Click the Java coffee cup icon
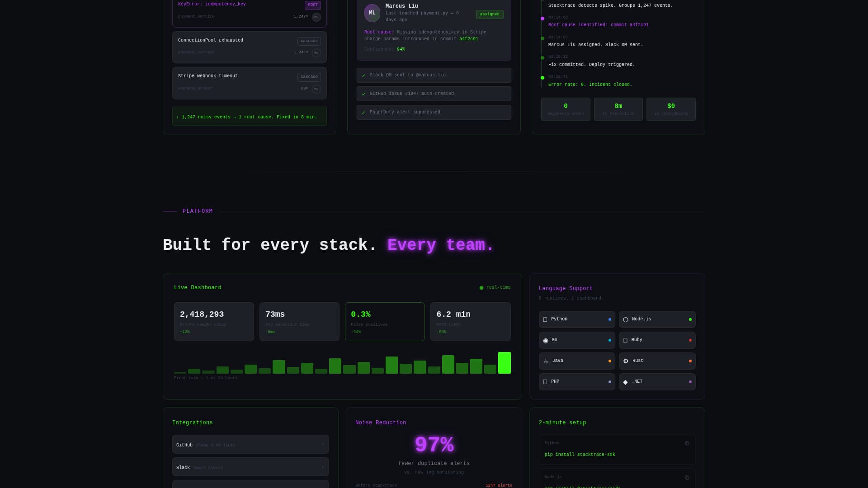The width and height of the screenshot is (868, 488). tap(546, 361)
